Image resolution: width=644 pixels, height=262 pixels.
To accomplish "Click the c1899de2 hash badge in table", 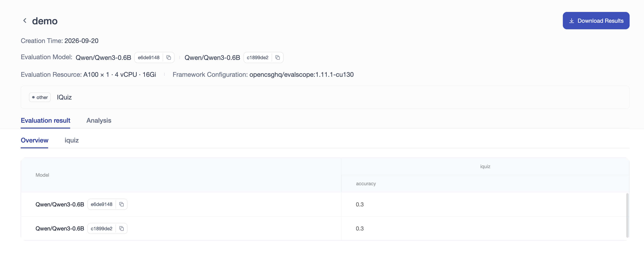I will (x=101, y=228).
